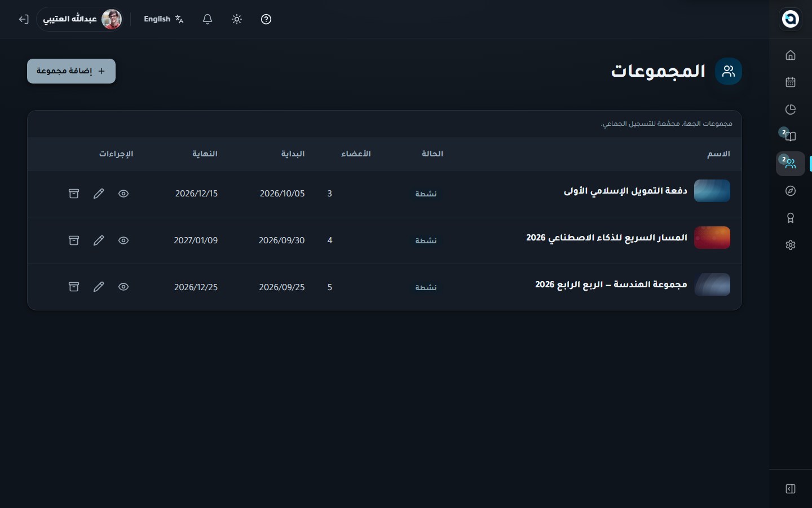Click the end date 2027/01/09
This screenshot has height=508, width=812.
click(x=196, y=240)
